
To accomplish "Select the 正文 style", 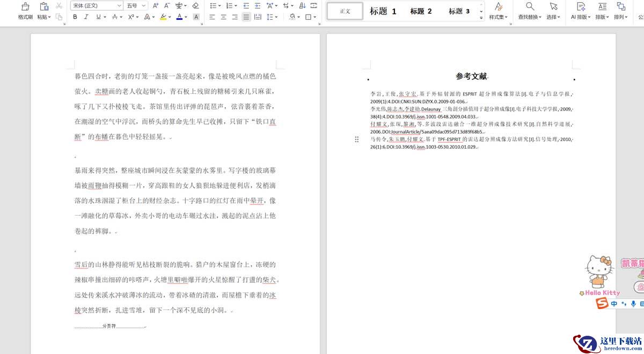I will tap(345, 11).
